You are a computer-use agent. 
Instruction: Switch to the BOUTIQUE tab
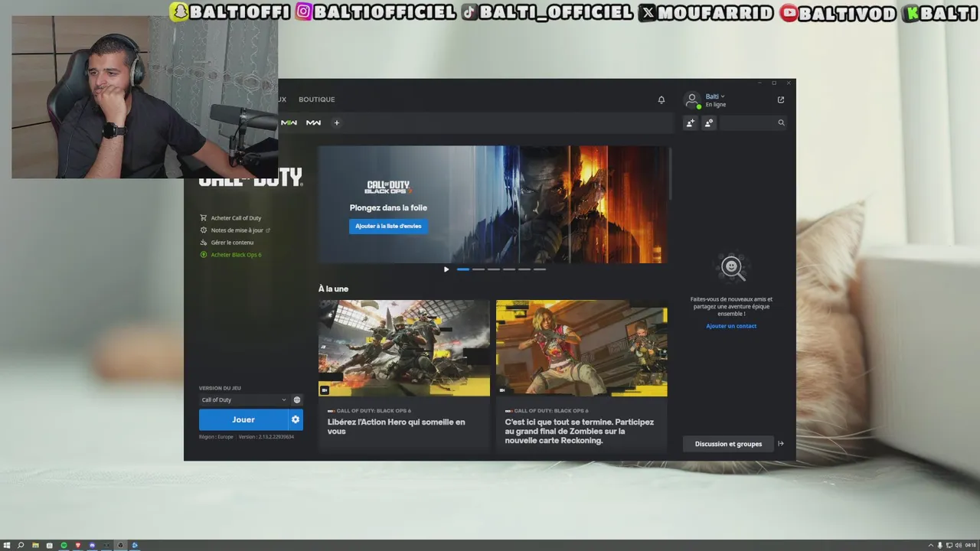(316, 99)
